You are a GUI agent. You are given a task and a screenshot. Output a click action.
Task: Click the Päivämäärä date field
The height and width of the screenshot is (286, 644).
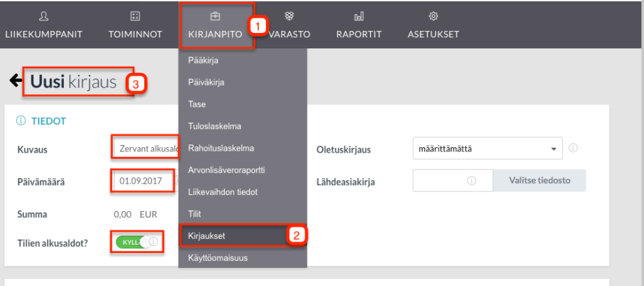point(143,181)
